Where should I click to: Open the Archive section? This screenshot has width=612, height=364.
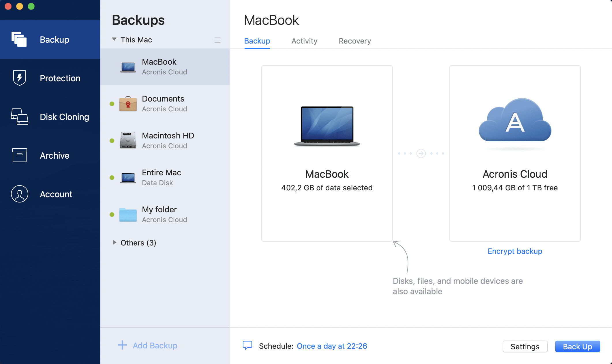pos(19,155)
